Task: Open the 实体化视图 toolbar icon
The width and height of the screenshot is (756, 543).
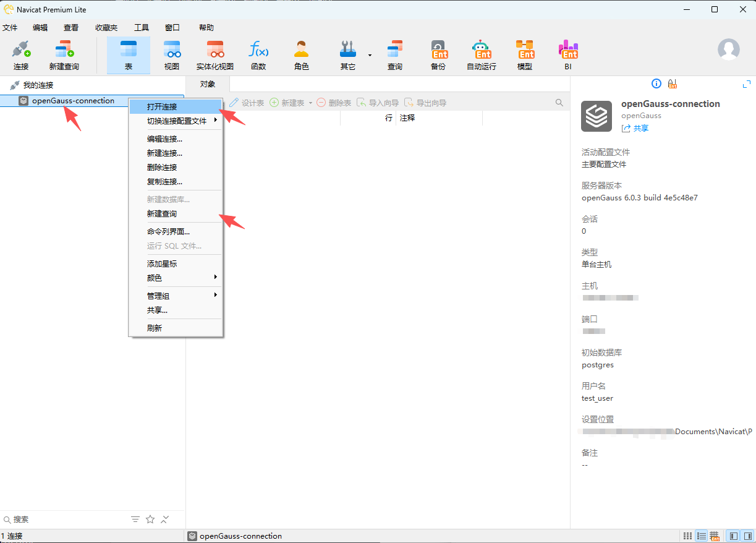Action: [x=215, y=56]
